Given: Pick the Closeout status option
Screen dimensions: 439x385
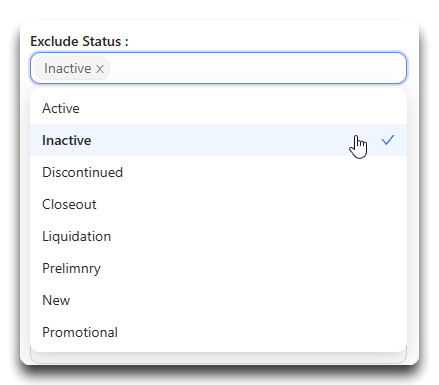Looking at the screenshot, I should [x=218, y=204].
